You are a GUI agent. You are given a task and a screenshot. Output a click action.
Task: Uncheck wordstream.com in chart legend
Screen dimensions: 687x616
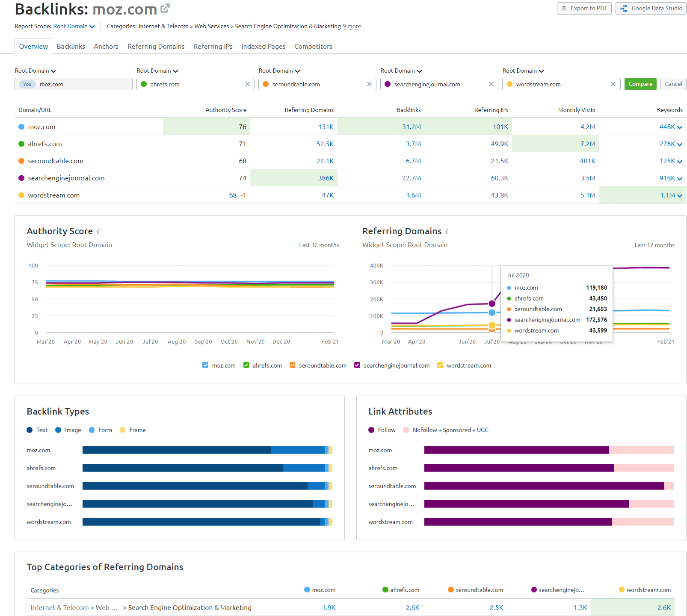pos(440,365)
